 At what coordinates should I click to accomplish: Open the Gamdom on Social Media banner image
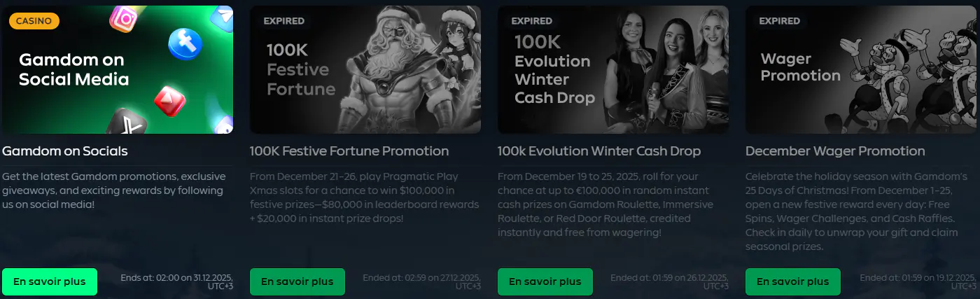[118, 69]
